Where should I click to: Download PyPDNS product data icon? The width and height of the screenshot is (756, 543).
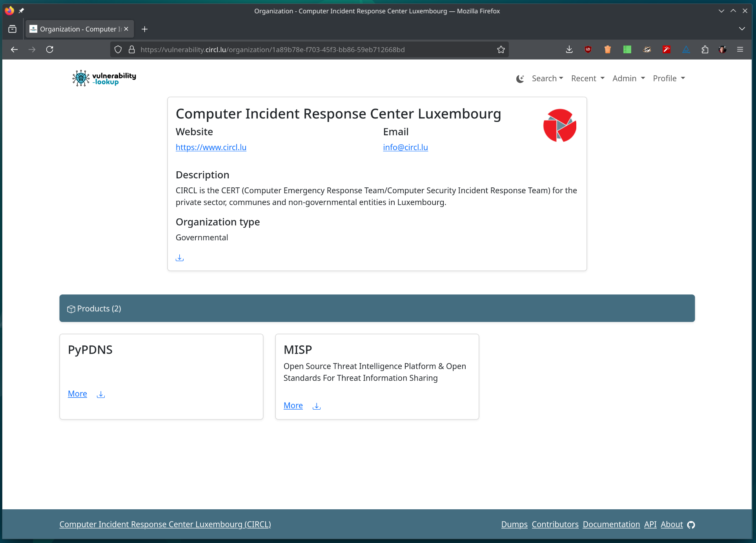pos(101,394)
